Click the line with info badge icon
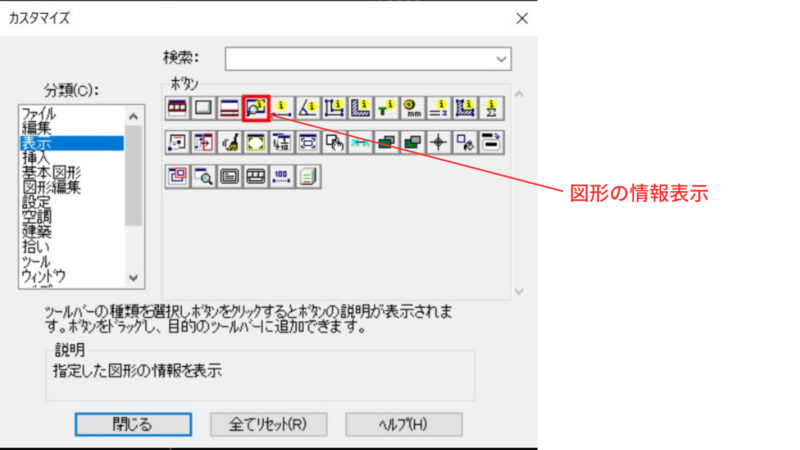This screenshot has width=800, height=450. point(282,108)
